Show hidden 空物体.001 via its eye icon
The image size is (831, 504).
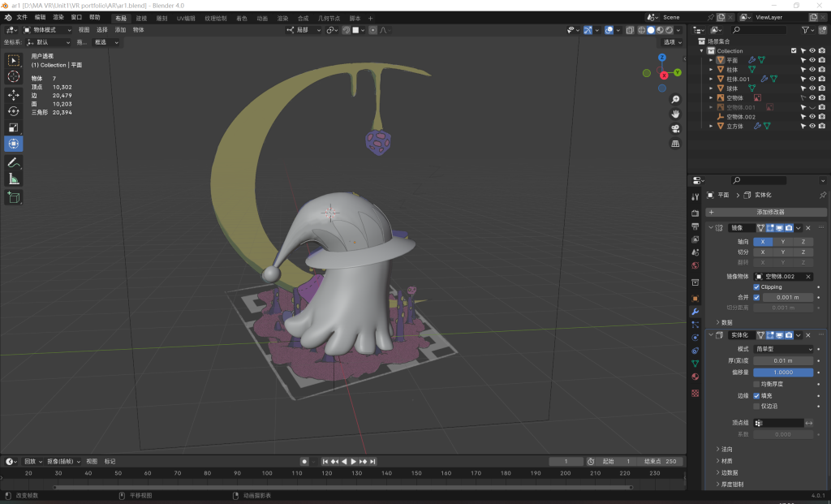(812, 108)
